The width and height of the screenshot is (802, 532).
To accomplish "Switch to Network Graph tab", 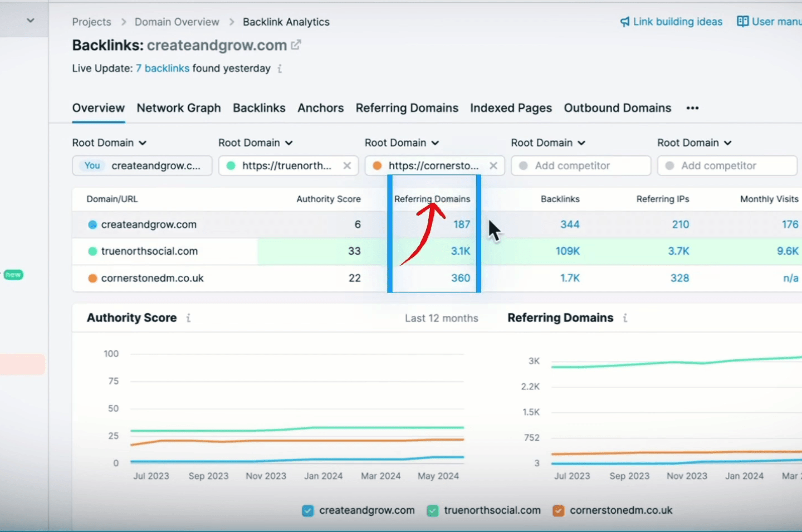I will tap(179, 108).
